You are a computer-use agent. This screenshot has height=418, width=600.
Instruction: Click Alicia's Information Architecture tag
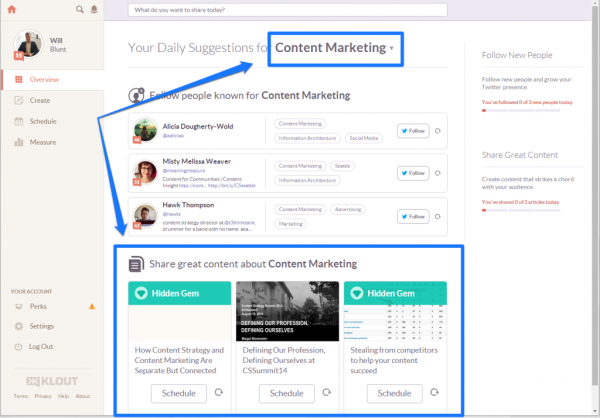point(307,138)
